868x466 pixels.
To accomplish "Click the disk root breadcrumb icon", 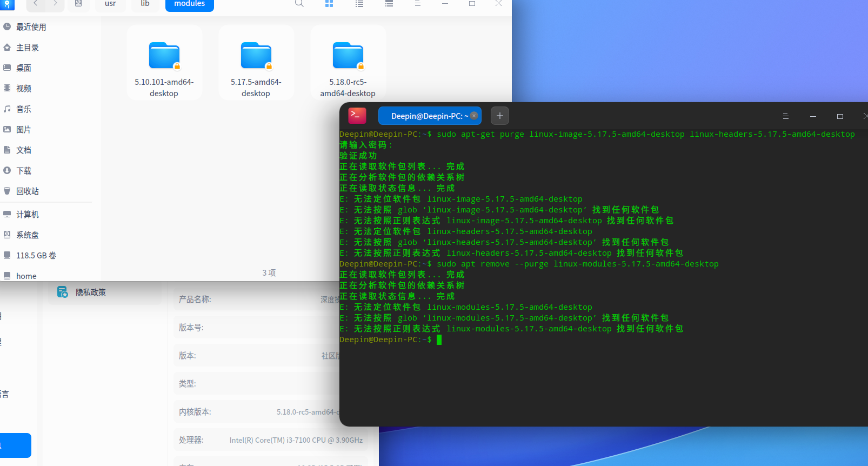I will 78,3.
